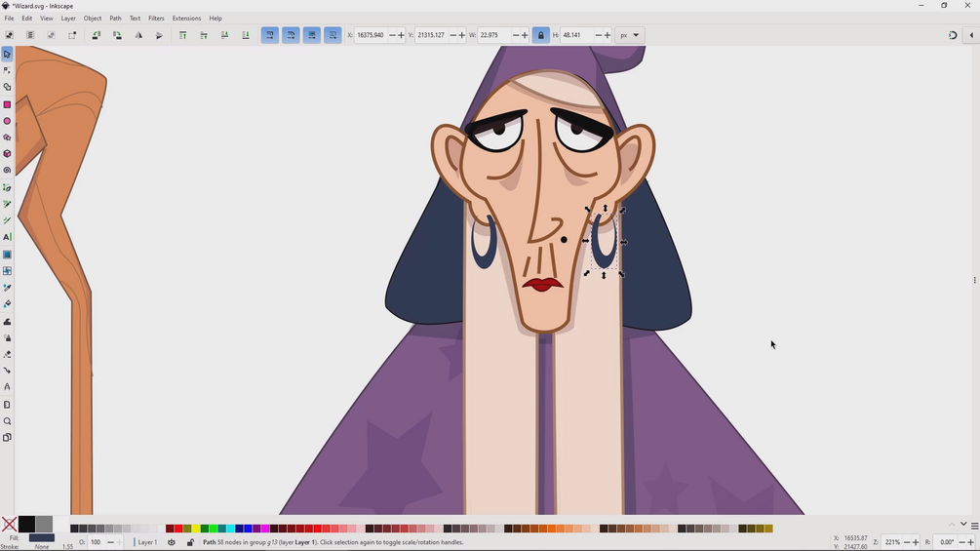Rotate selection 90° counter-clockwise
Image resolution: width=980 pixels, height=551 pixels.
(97, 35)
